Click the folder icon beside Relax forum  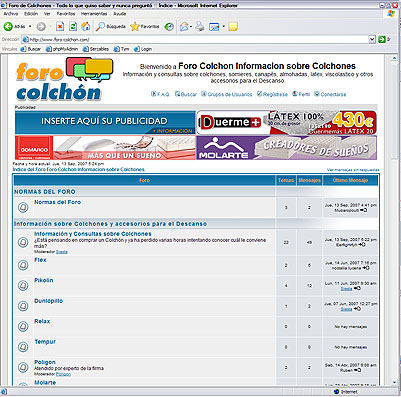(x=23, y=326)
